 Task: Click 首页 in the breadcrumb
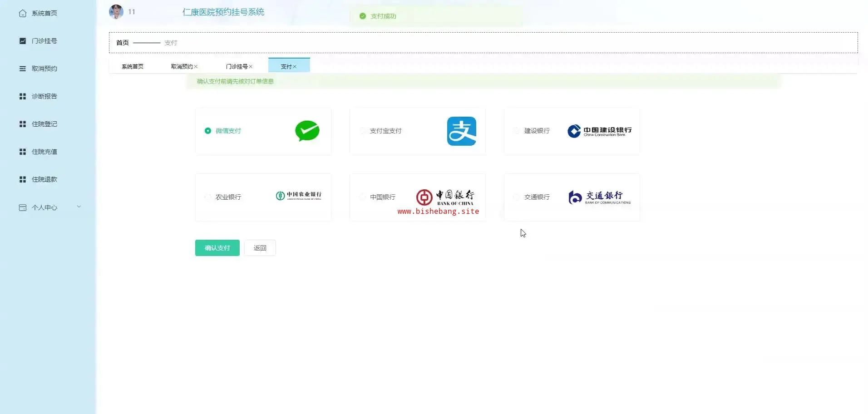tap(123, 43)
